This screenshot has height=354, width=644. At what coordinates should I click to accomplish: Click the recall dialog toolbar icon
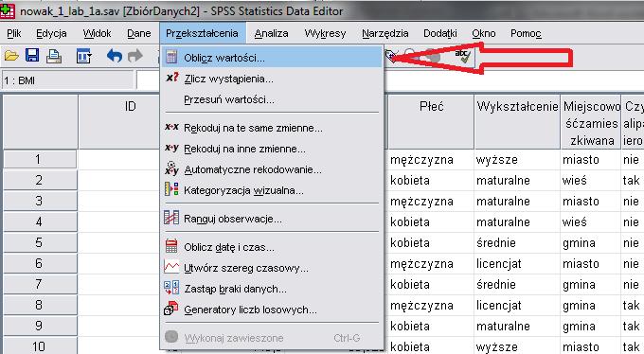tap(83, 56)
